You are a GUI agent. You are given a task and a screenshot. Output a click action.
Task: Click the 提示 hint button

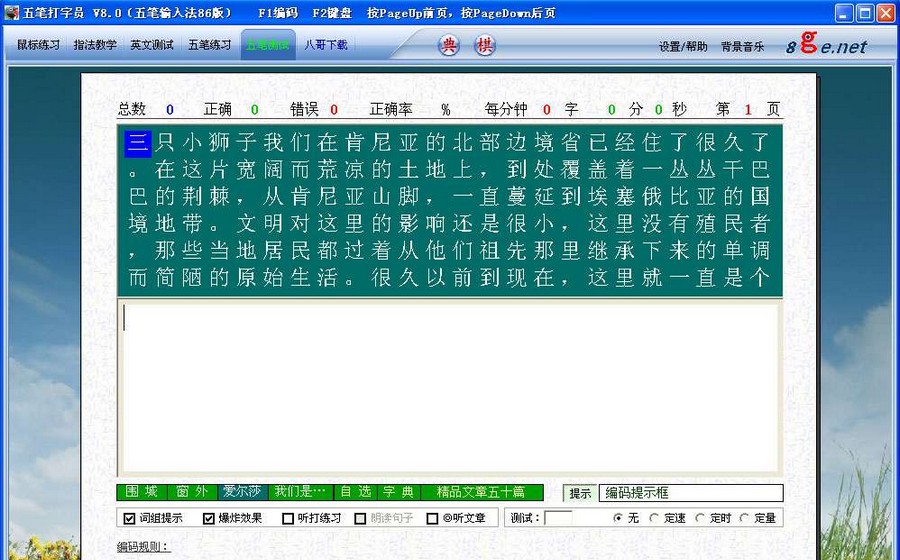(x=580, y=493)
